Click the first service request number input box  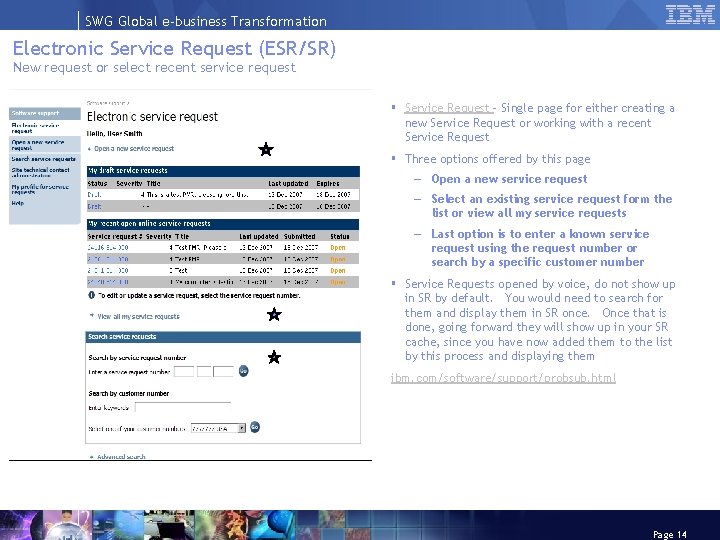pyautogui.click(x=184, y=371)
